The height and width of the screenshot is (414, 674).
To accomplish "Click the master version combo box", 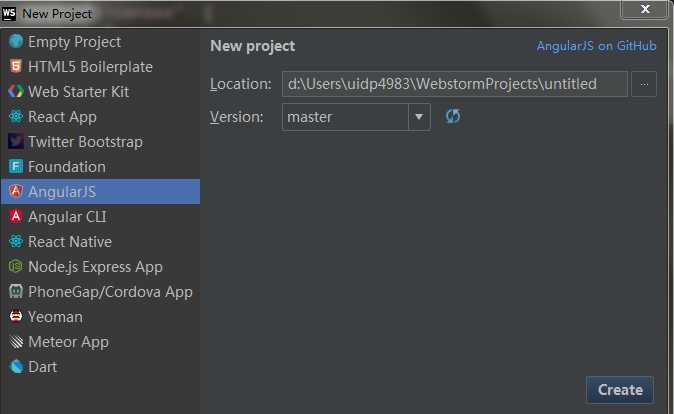I will pyautogui.click(x=346, y=117).
